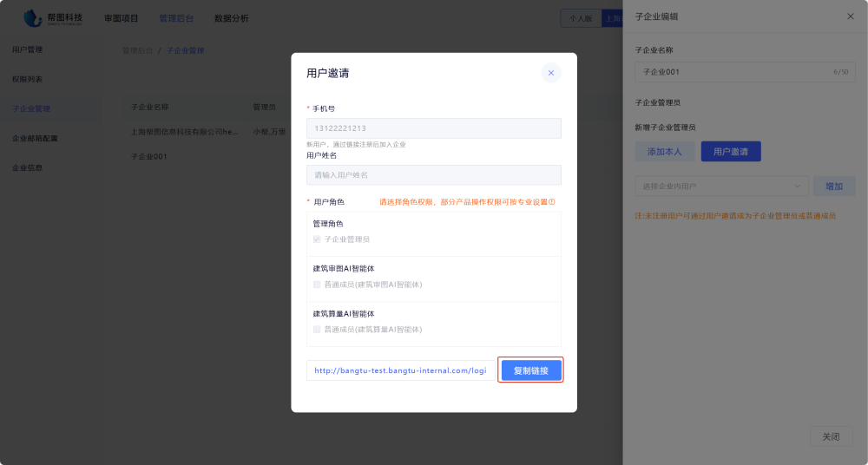This screenshot has width=868, height=465.
Task: Check 普通成员(建筑算量AI智能体) checkbox
Action: point(317,330)
